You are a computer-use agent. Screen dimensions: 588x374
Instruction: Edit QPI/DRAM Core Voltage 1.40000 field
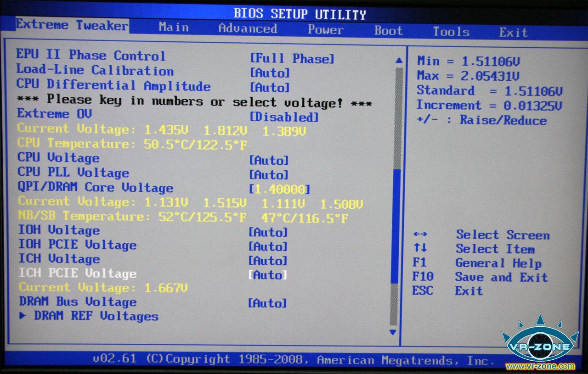[x=280, y=189]
